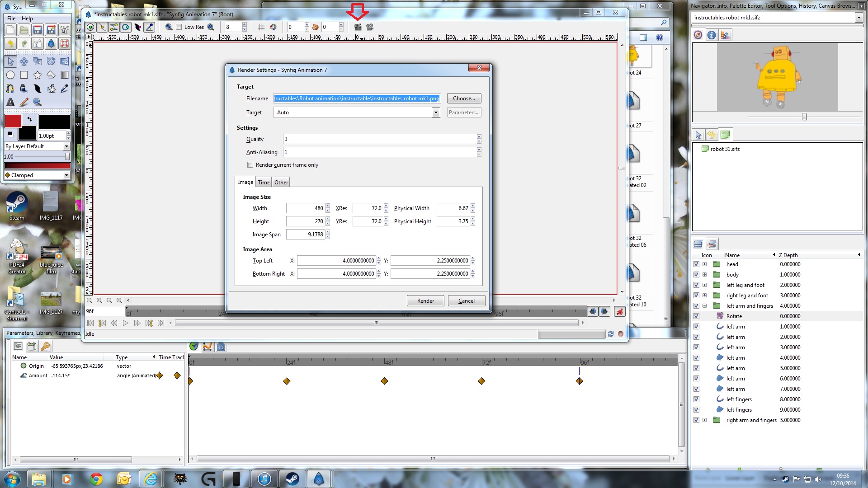
Task: Open the iTunes icon in taskbar
Action: 264,479
